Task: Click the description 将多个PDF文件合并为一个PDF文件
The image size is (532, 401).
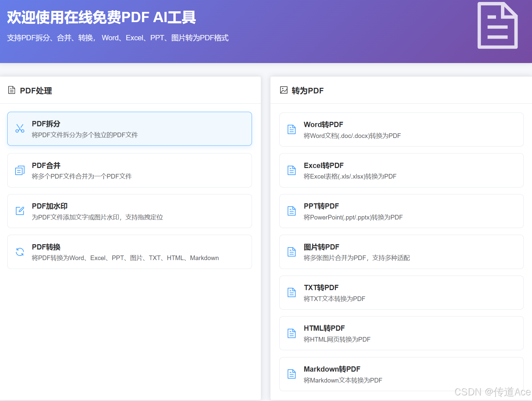Action: pos(82,176)
